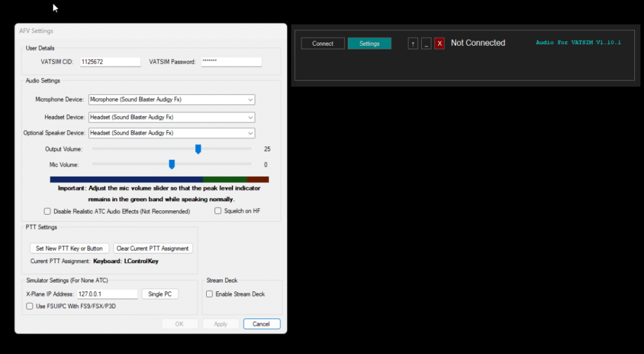
Task: Click the up-arrow always-on-top icon
Action: [x=413, y=43]
